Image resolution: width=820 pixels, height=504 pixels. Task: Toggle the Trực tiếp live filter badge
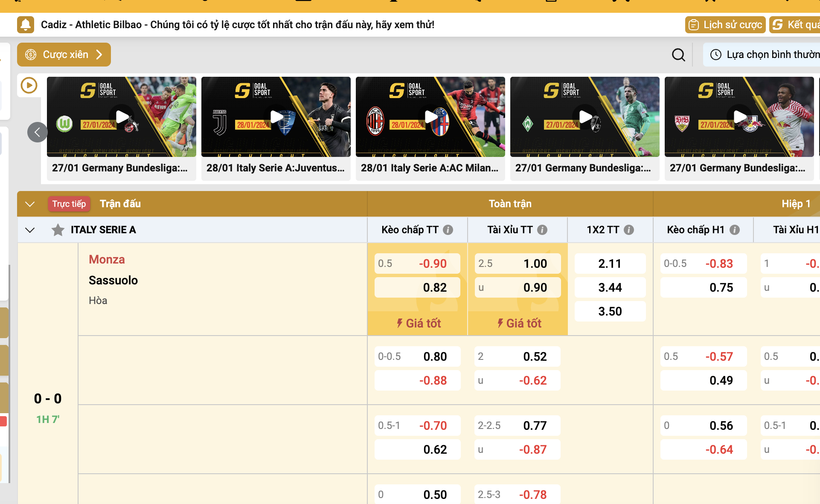pyautogui.click(x=69, y=204)
